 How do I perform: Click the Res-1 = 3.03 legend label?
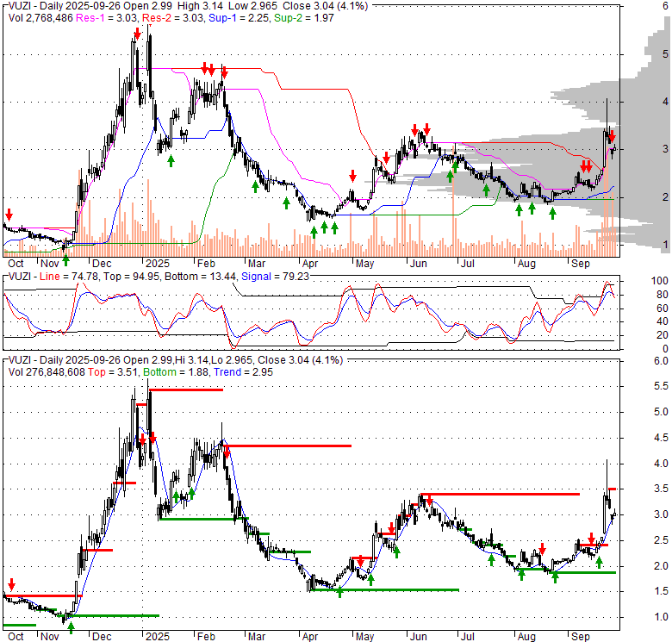(107, 18)
